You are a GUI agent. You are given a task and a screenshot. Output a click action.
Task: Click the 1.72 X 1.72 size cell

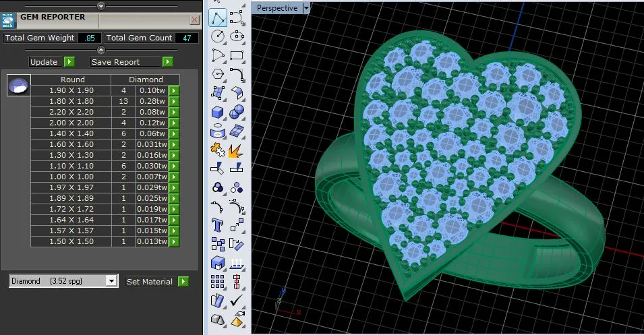click(71, 209)
